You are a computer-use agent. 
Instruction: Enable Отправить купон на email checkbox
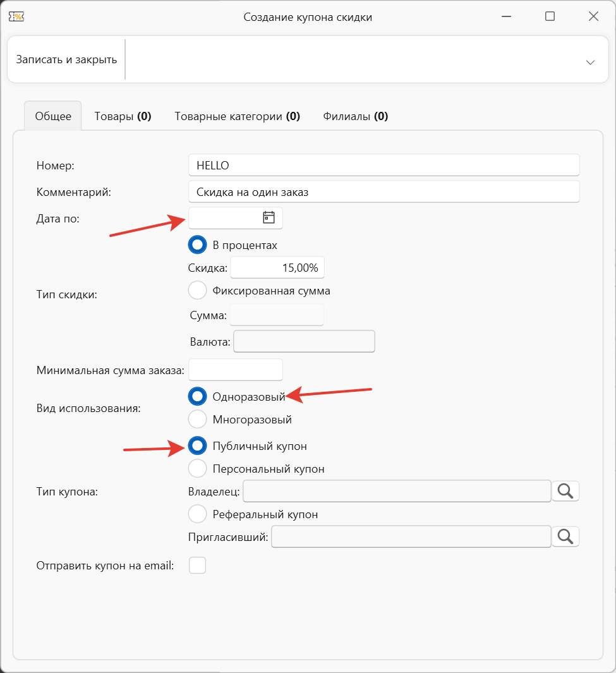[x=198, y=565]
